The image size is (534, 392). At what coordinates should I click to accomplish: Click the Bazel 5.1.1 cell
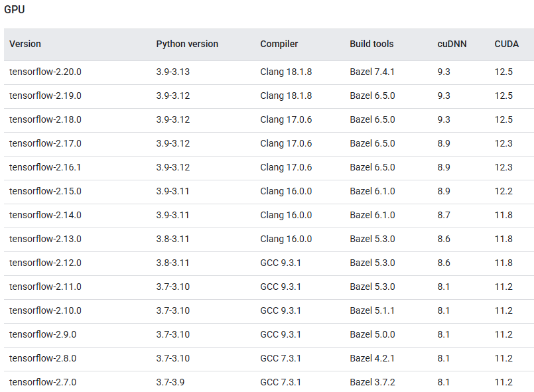(x=372, y=310)
